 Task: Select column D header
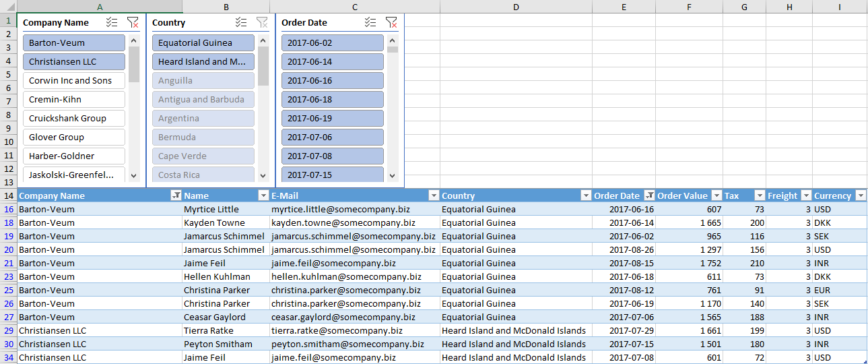point(516,7)
